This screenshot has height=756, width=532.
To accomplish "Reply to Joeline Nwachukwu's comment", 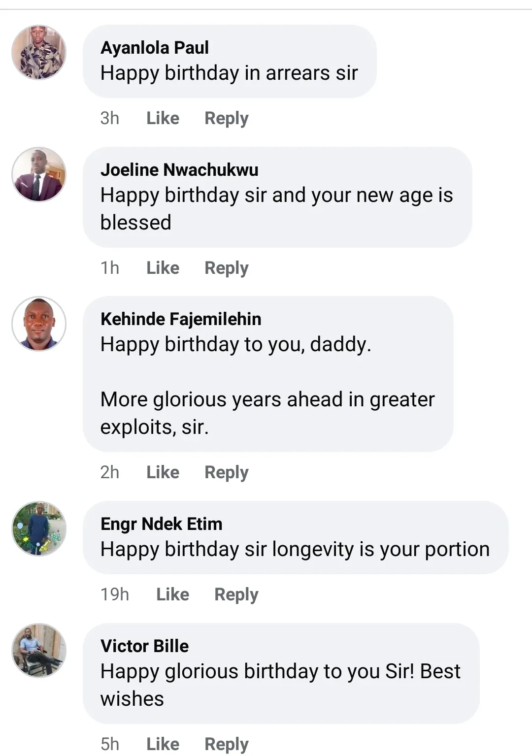I will [227, 268].
